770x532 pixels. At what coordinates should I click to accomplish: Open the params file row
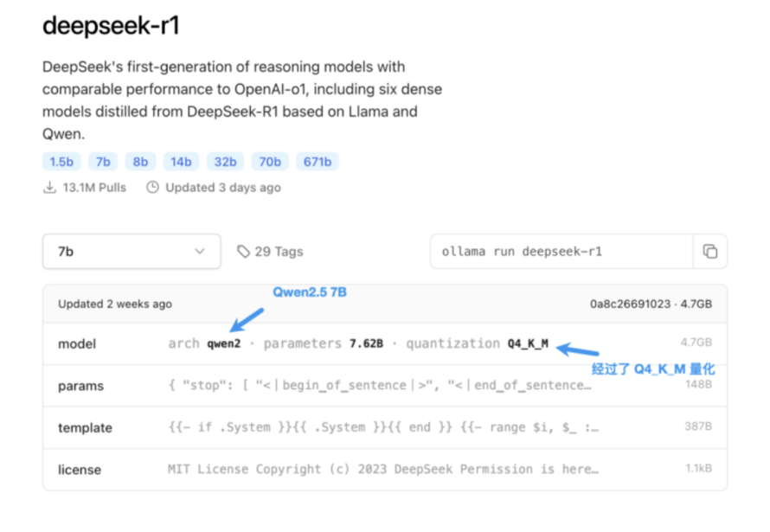click(x=80, y=386)
